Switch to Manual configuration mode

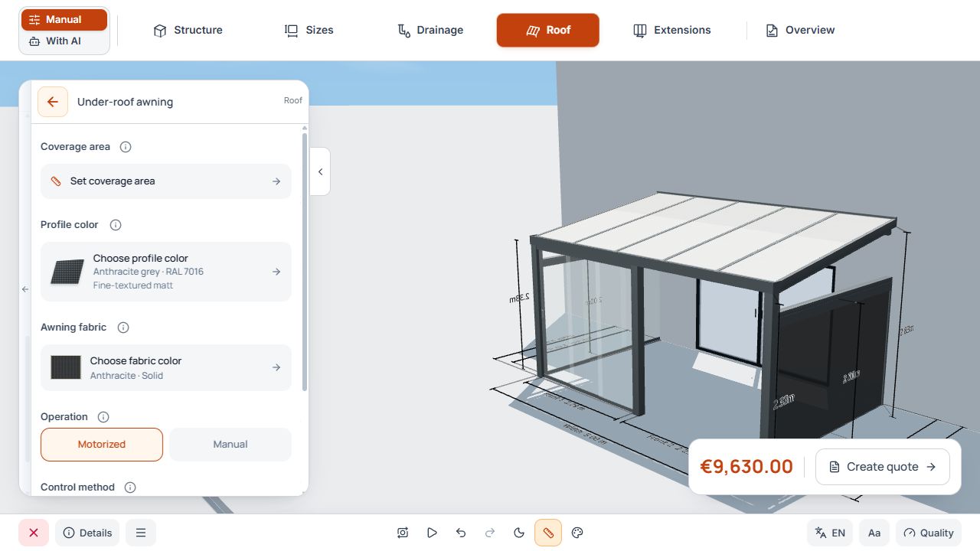64,20
